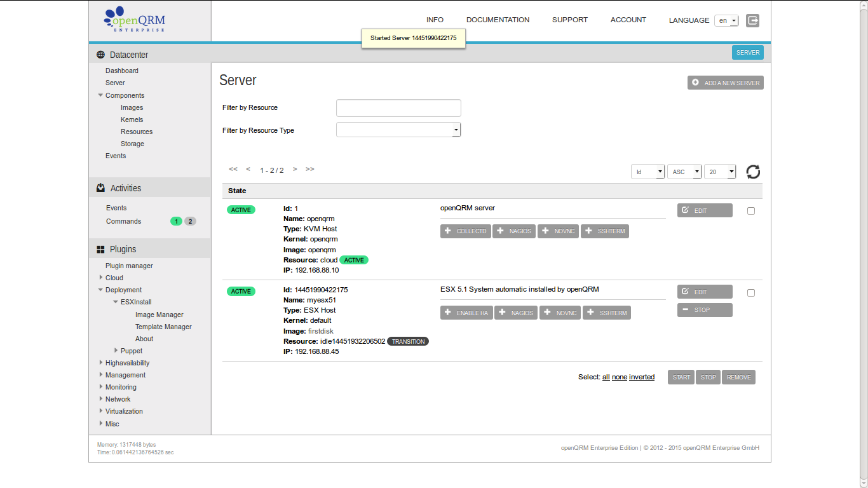This screenshot has height=488, width=868.
Task: Expand the Highavailability node
Action: pyautogui.click(x=100, y=363)
